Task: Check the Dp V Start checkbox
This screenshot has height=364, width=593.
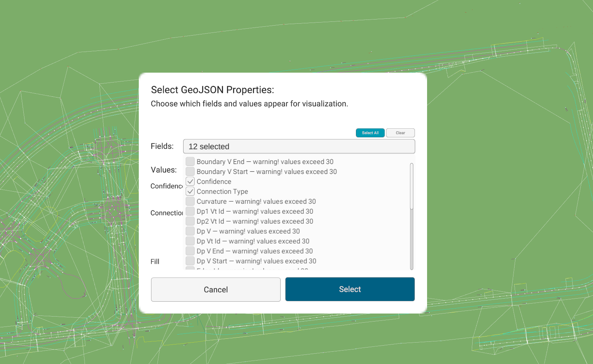Action: [x=190, y=261]
